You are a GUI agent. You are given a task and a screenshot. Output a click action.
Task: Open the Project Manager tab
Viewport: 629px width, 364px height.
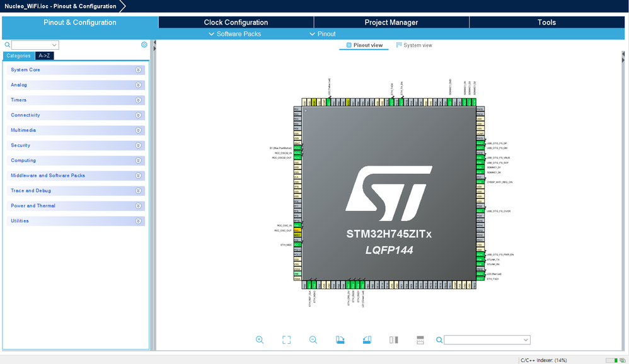(391, 23)
